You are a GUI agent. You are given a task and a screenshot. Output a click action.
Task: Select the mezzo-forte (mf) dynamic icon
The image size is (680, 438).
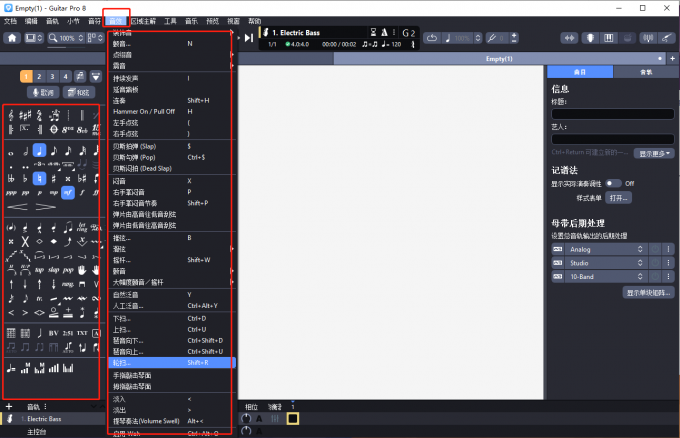click(x=68, y=192)
